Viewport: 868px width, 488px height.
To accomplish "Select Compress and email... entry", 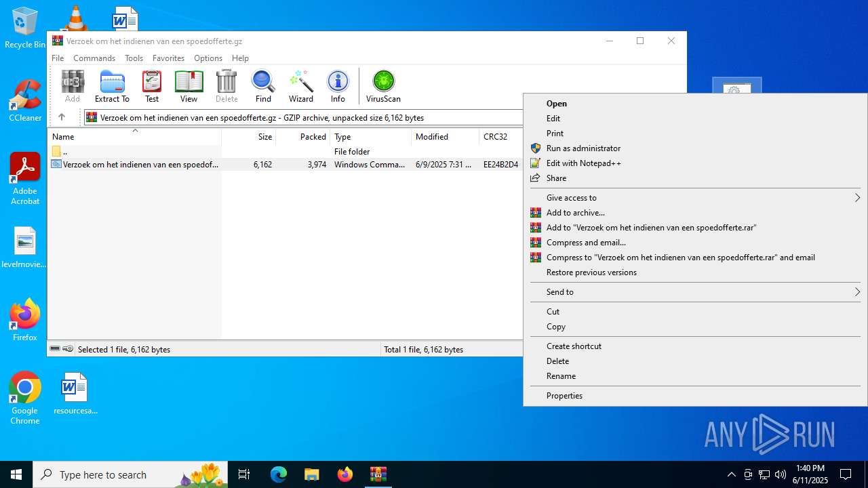I will point(695,243).
